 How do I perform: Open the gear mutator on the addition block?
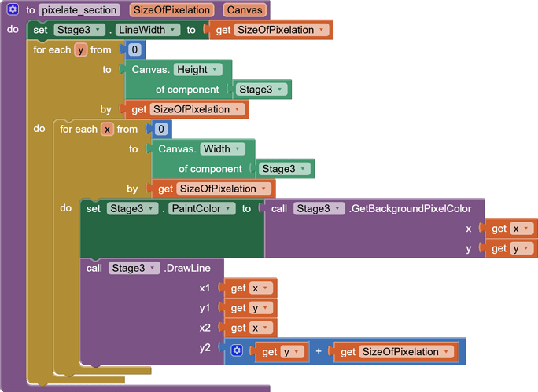(237, 351)
